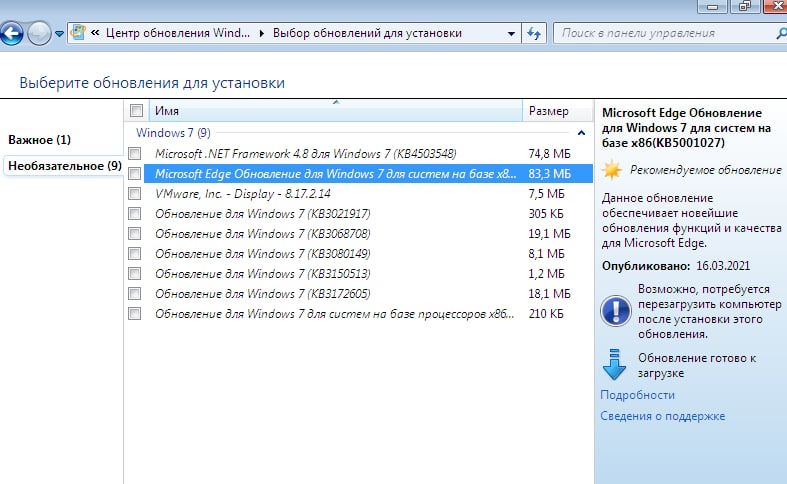Check the x86 processor systems update
Screen dimensions: 787x484
(135, 314)
